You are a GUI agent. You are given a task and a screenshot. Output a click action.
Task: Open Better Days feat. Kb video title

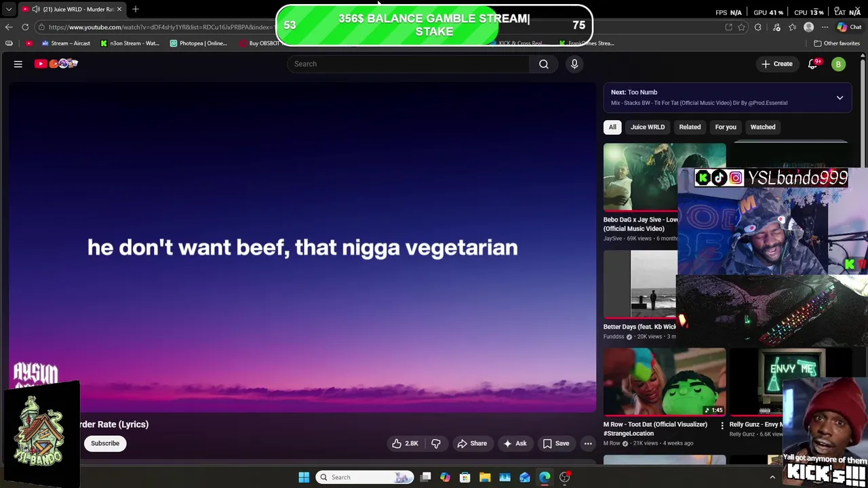639,327
